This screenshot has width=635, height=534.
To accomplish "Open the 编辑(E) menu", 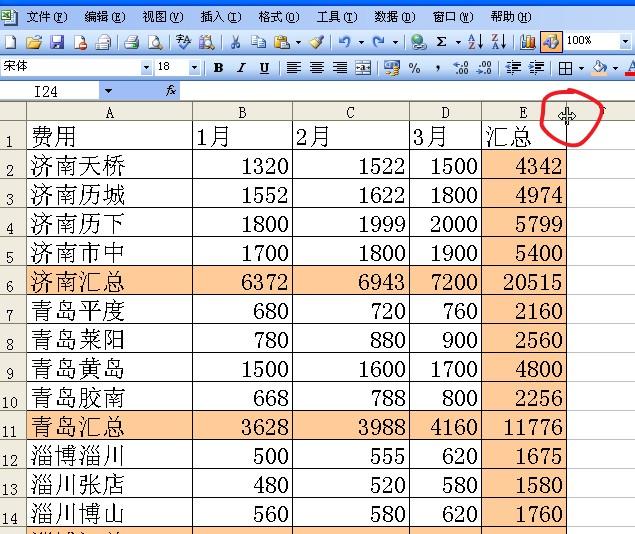I will point(105,17).
